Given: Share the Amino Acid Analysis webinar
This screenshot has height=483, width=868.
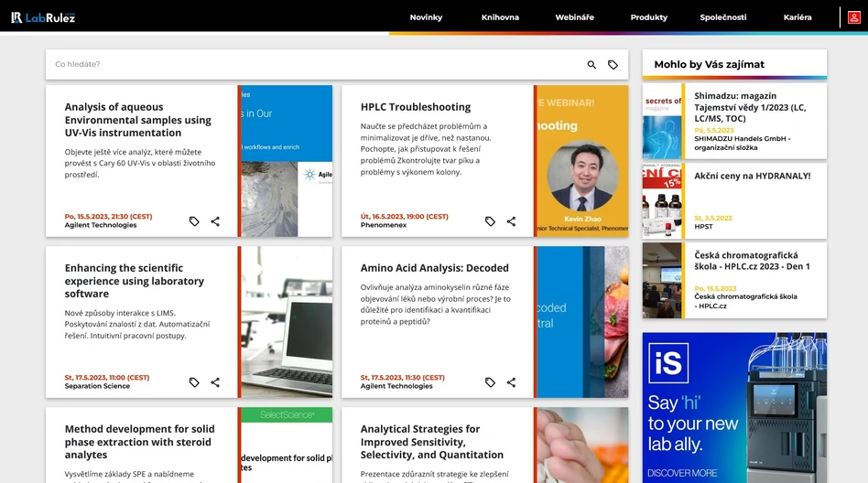Looking at the screenshot, I should (511, 382).
